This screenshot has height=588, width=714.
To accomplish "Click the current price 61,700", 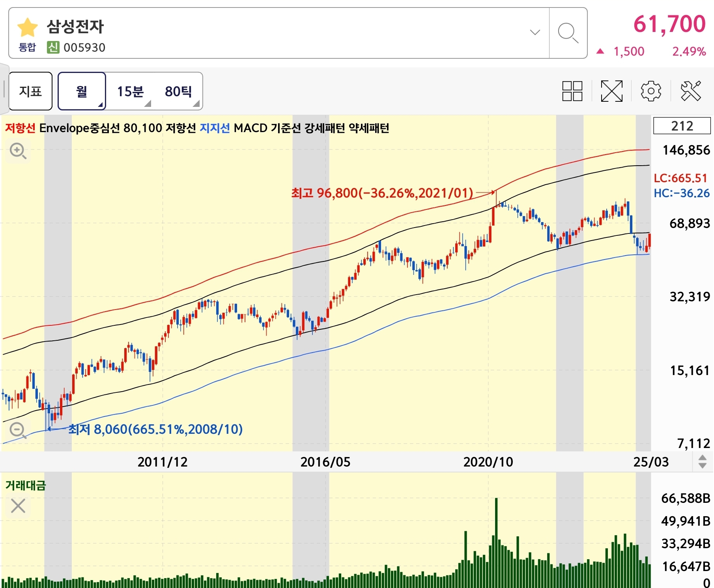I will click(669, 24).
